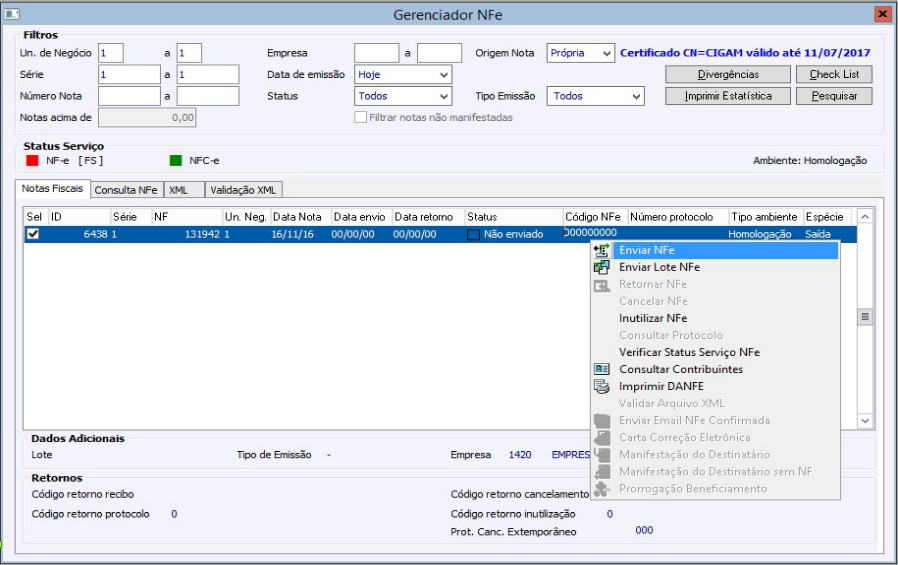Click the grid scrollbar thumb
Viewport: 898px width, 565px height.
click(865, 317)
